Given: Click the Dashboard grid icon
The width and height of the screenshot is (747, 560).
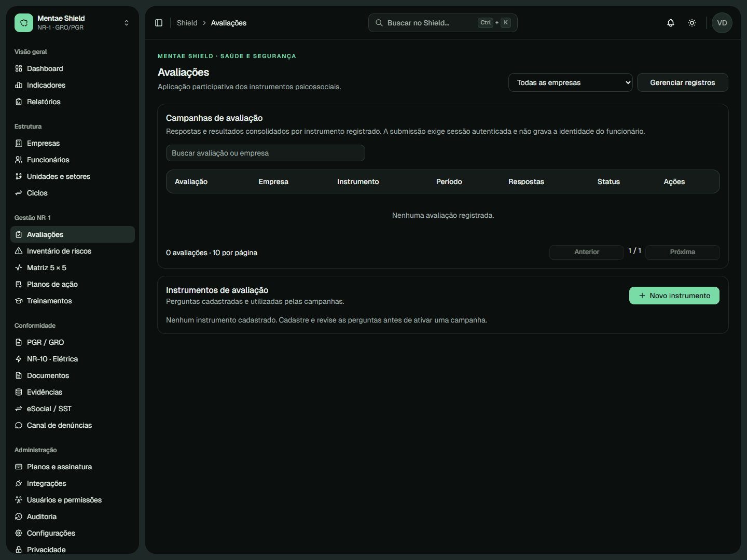Looking at the screenshot, I should pos(19,68).
